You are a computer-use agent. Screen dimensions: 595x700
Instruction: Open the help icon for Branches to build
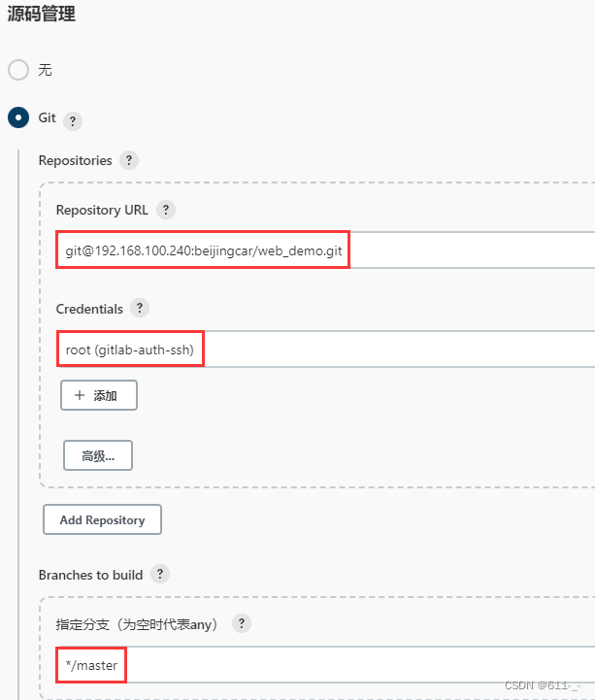pyautogui.click(x=160, y=574)
